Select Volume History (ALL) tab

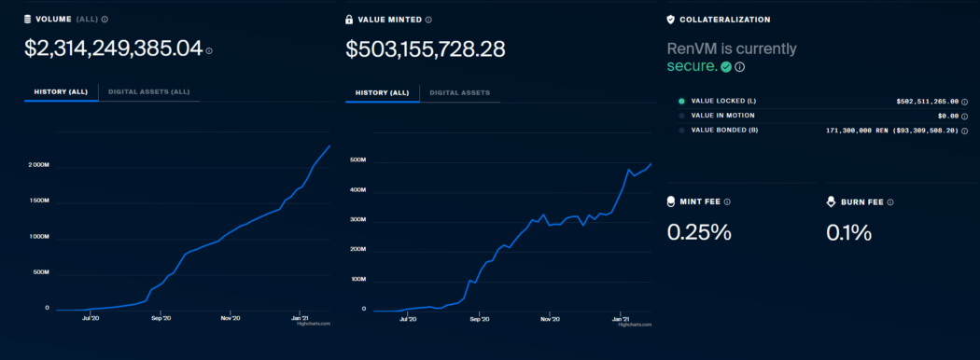(x=62, y=92)
